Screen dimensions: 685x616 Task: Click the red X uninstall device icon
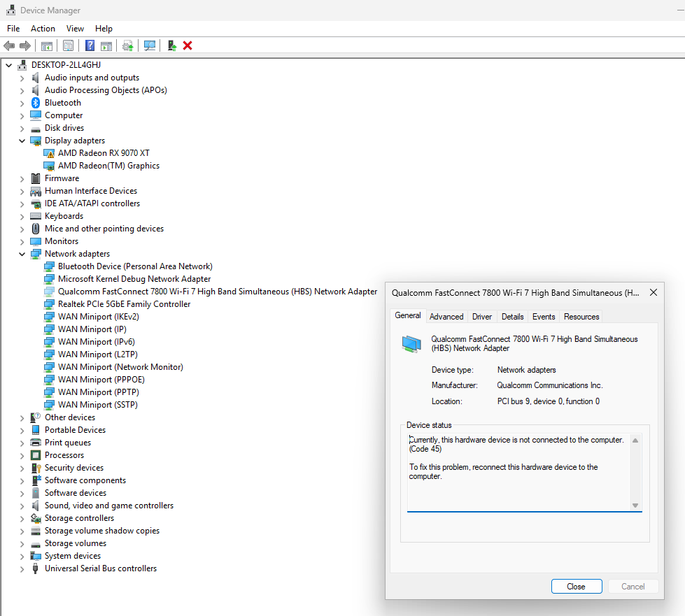(188, 45)
